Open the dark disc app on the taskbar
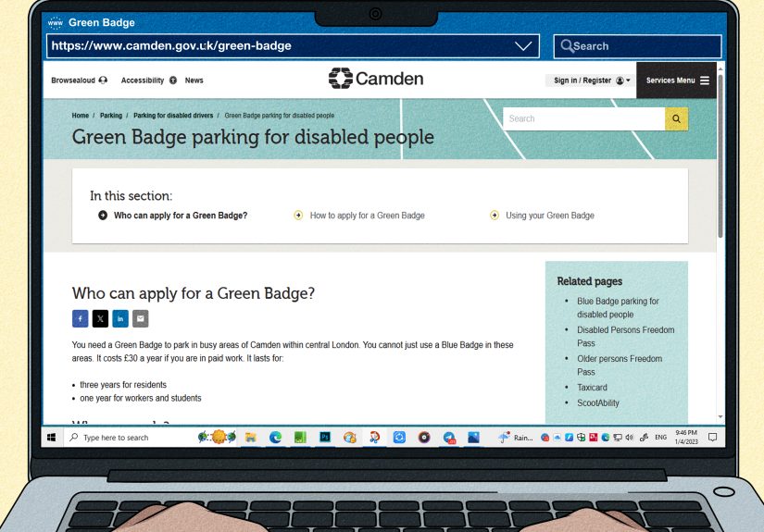 pyautogui.click(x=424, y=438)
